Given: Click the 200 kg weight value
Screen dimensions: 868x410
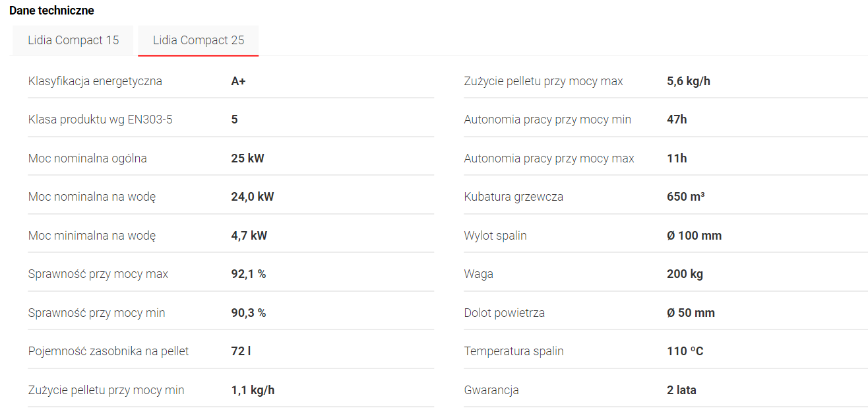Looking at the screenshot, I should click(685, 274).
